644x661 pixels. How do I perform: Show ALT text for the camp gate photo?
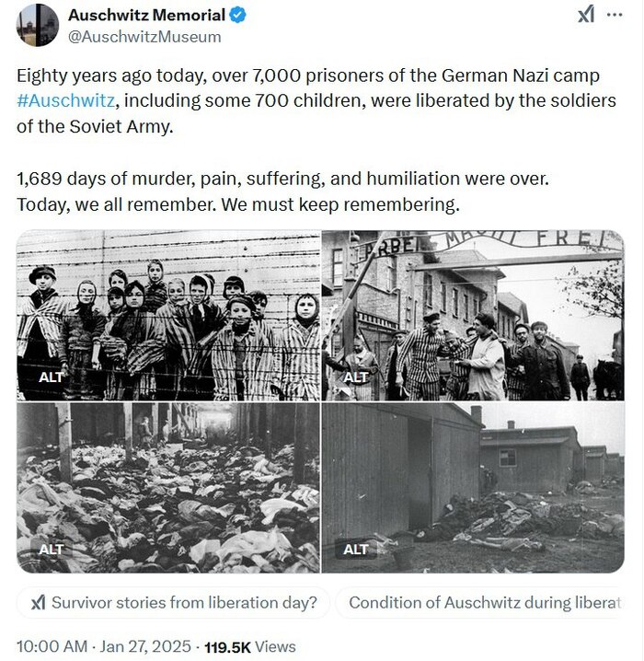[x=356, y=377]
